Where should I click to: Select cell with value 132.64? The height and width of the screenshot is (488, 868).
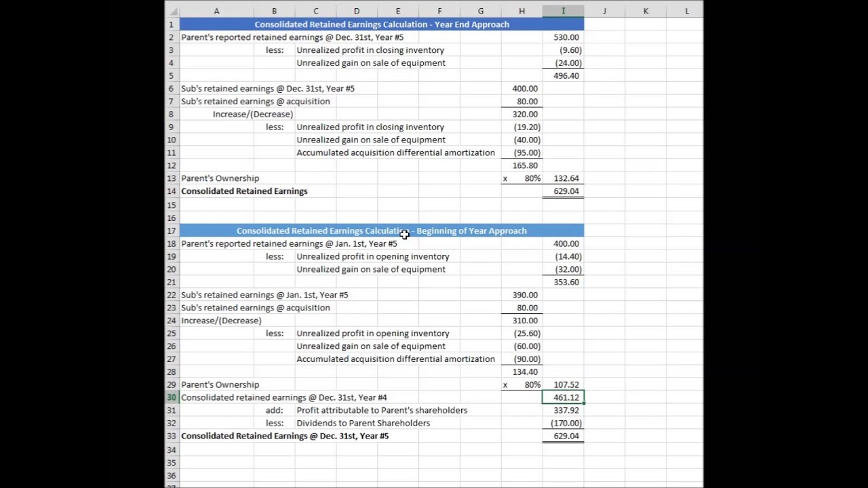pos(563,178)
